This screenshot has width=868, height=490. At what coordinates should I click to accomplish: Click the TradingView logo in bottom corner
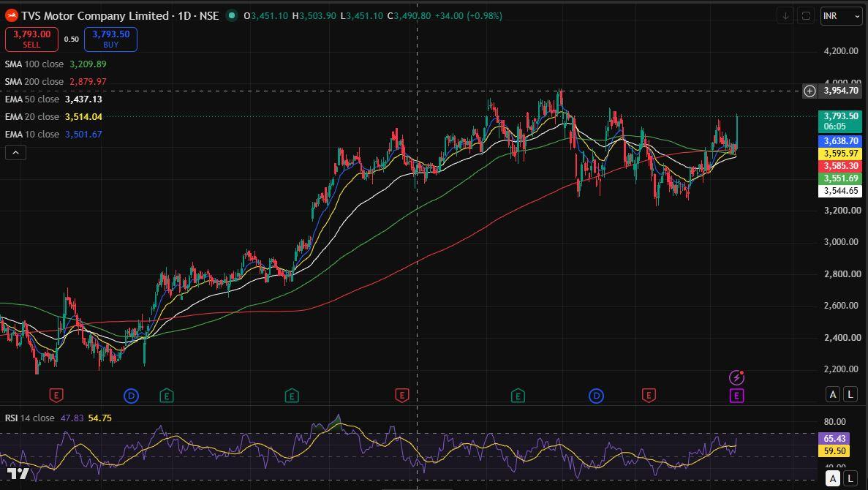tap(17, 474)
